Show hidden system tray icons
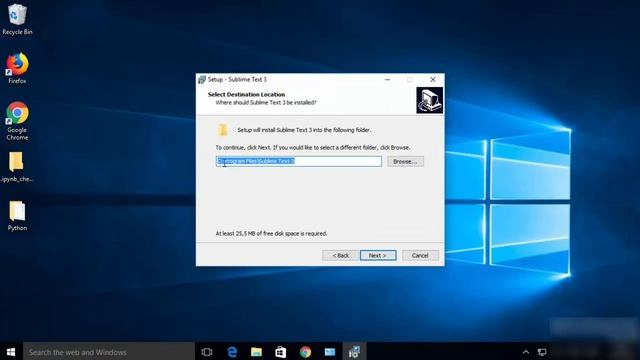Screen dimensions: 640x360 (x=526, y=352)
